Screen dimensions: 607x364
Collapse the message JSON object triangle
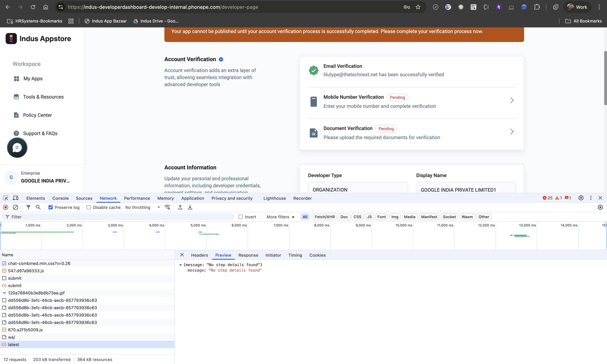180,265
